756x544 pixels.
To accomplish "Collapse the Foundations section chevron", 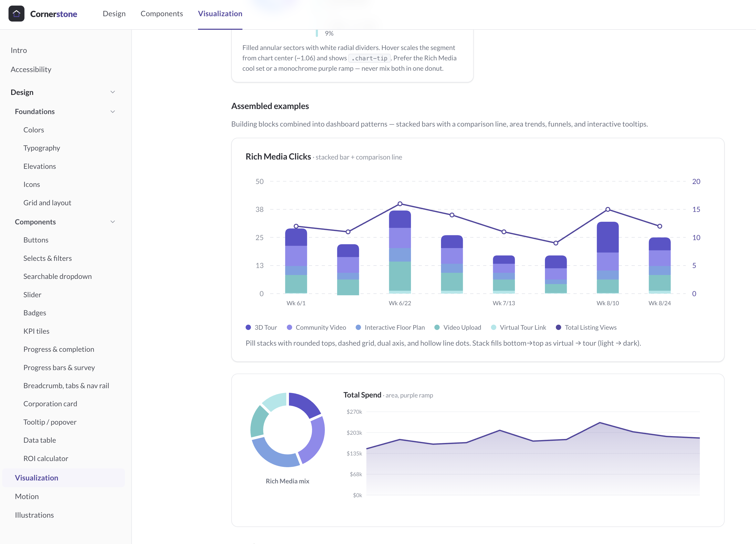I will point(113,111).
